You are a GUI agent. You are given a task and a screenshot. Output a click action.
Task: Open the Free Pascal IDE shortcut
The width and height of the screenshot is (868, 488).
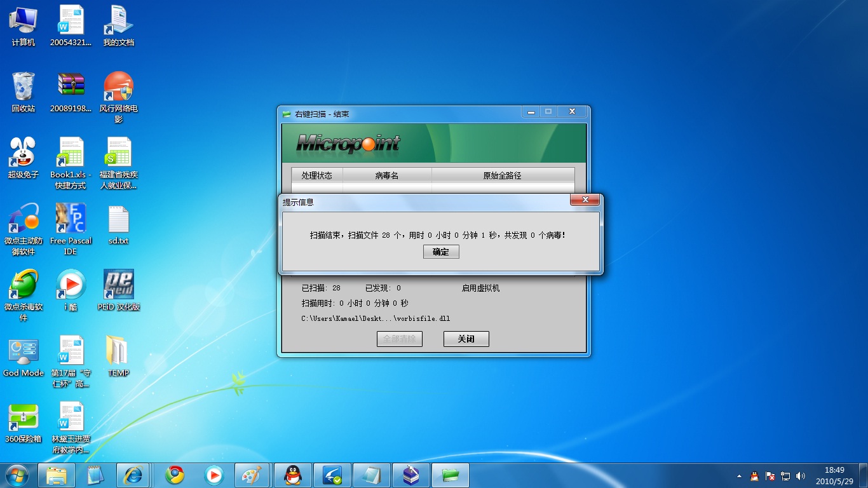point(71,219)
